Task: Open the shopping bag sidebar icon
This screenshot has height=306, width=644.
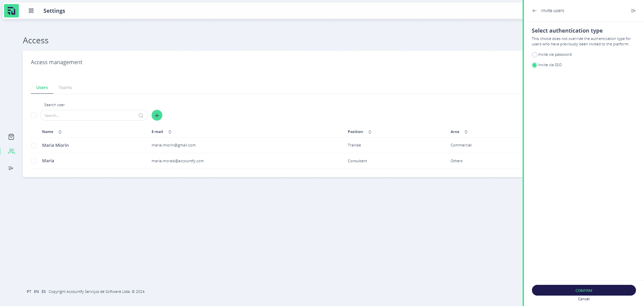Action: (x=11, y=137)
